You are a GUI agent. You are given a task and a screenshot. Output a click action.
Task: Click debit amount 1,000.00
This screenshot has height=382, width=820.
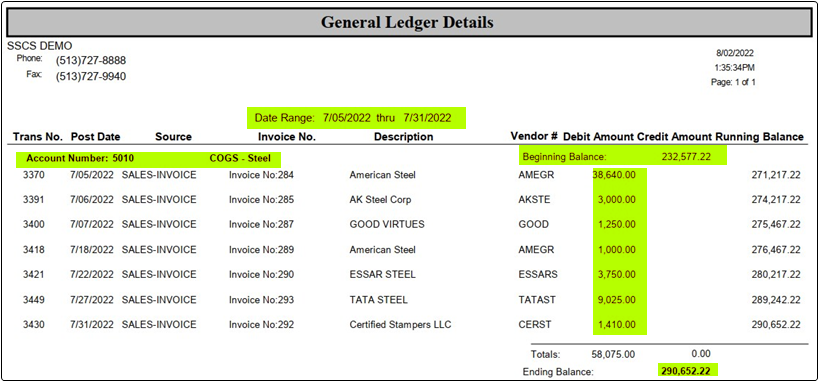tap(617, 250)
